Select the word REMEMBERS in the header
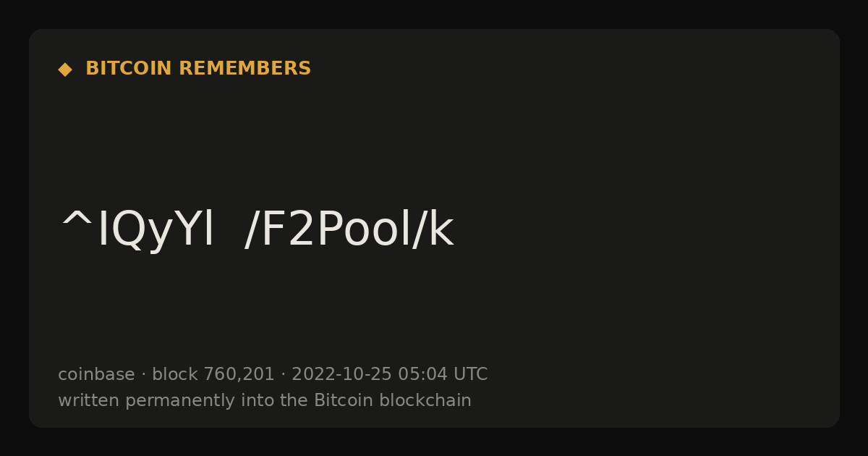This screenshot has width=868, height=456. point(245,69)
